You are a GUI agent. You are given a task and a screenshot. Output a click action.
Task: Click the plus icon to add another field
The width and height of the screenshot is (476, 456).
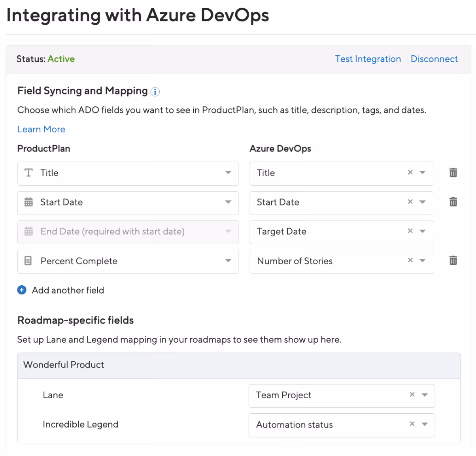(x=22, y=290)
